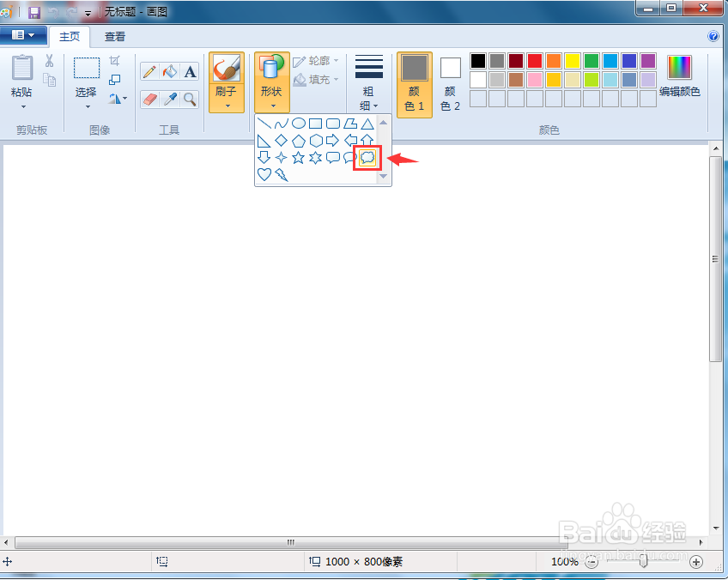This screenshot has width=728, height=580.
Task: Open the Outline (轮廓) dropdown
Action: click(316, 61)
